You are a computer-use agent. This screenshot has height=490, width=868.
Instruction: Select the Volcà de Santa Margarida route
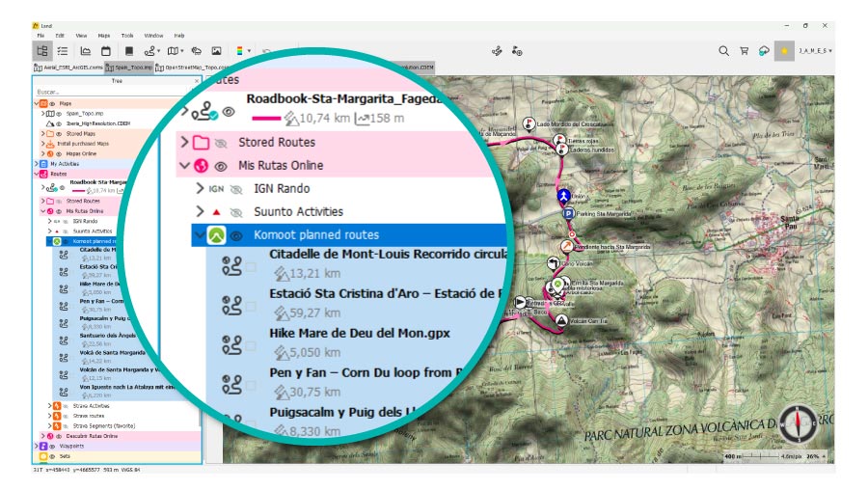click(x=113, y=352)
